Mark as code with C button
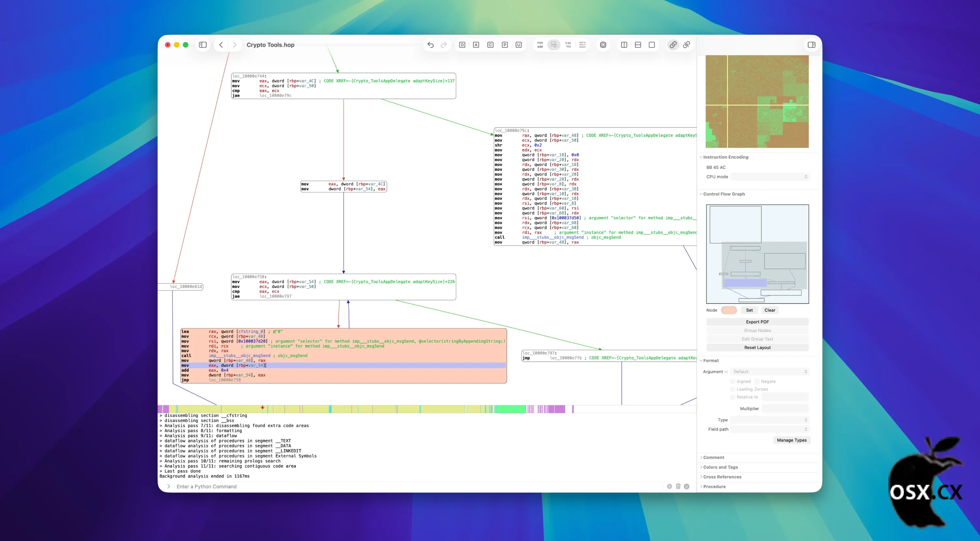Screen dimensions: 980x541 (x=490, y=45)
